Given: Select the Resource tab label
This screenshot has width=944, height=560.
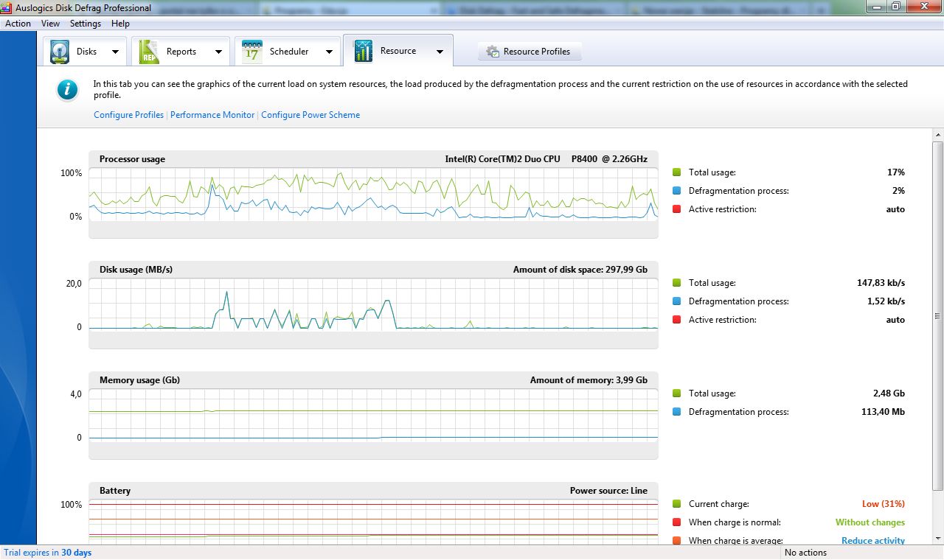Looking at the screenshot, I should click(x=398, y=51).
